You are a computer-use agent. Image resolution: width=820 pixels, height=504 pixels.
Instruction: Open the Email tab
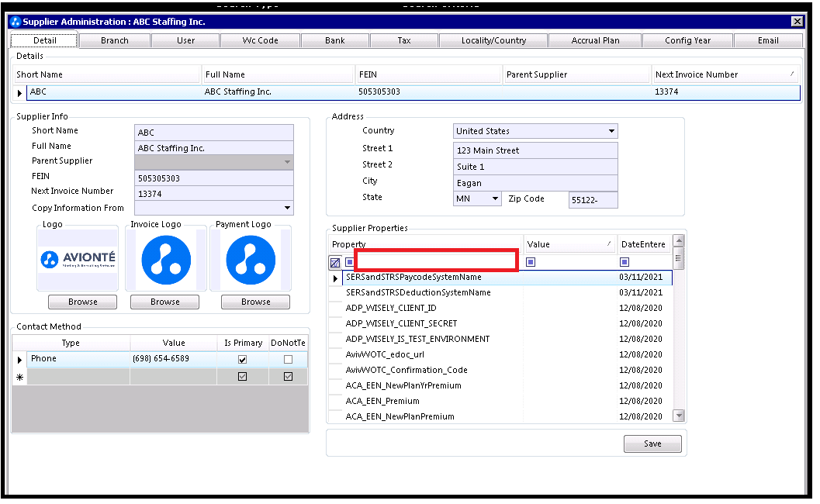pos(768,41)
